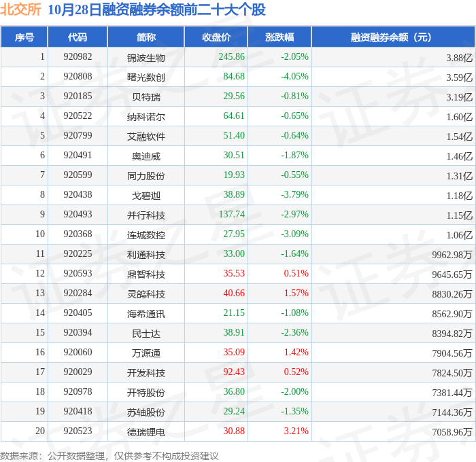Click closing price 40.66
The image size is (476, 462).
(234, 294)
